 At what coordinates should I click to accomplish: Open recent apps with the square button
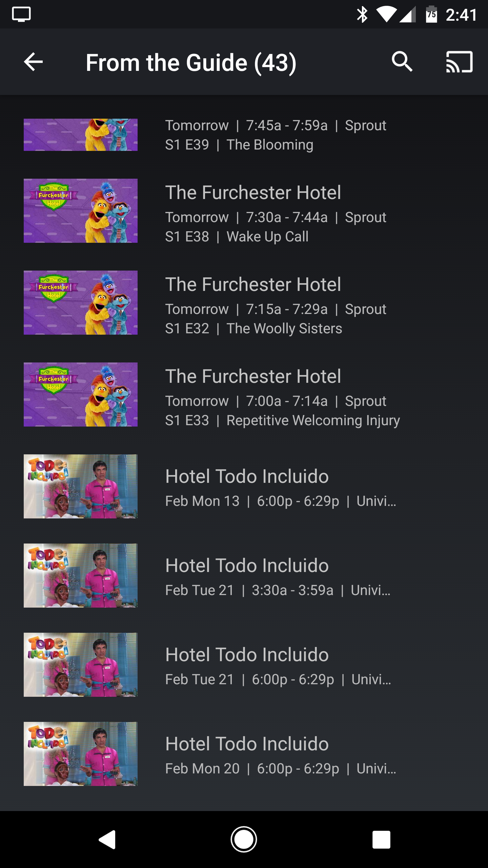(381, 840)
